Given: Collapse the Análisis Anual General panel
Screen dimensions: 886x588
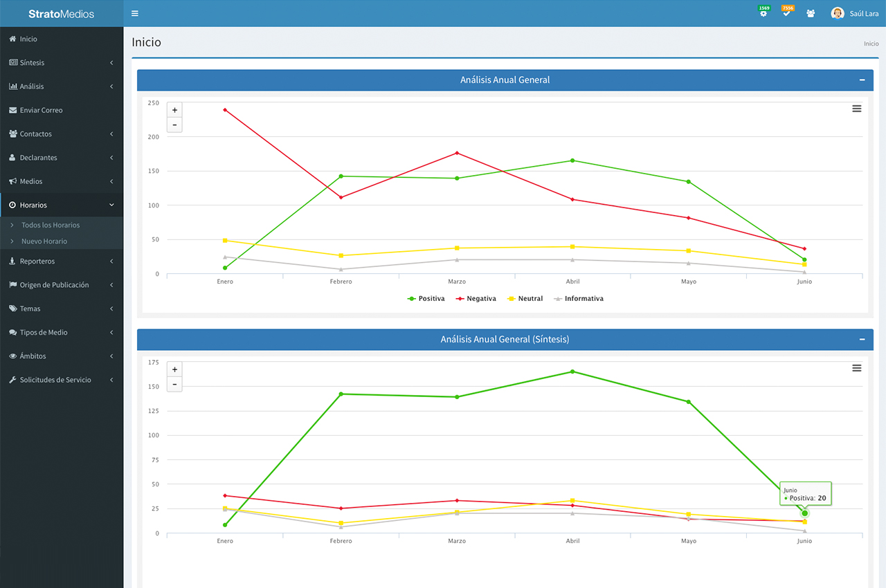Looking at the screenshot, I should [862, 80].
